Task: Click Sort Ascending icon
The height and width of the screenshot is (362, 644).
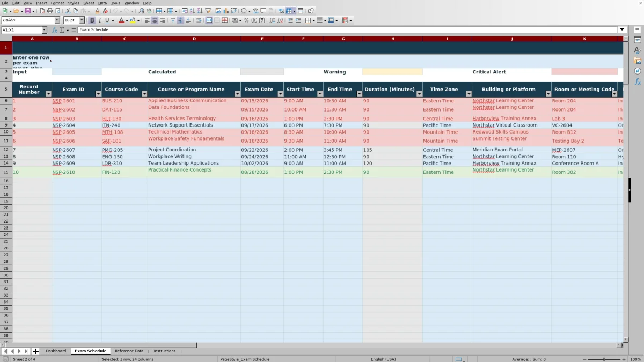Action: (x=193, y=11)
